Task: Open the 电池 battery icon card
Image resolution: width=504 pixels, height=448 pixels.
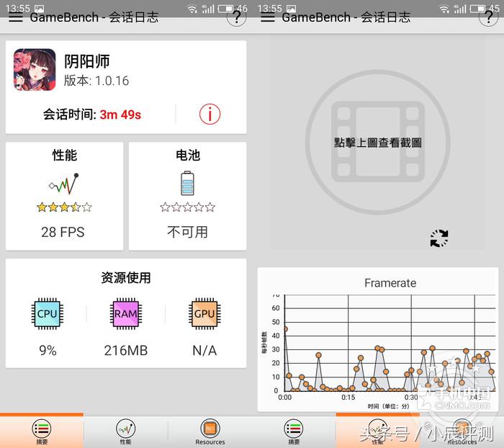Action: pos(187,184)
